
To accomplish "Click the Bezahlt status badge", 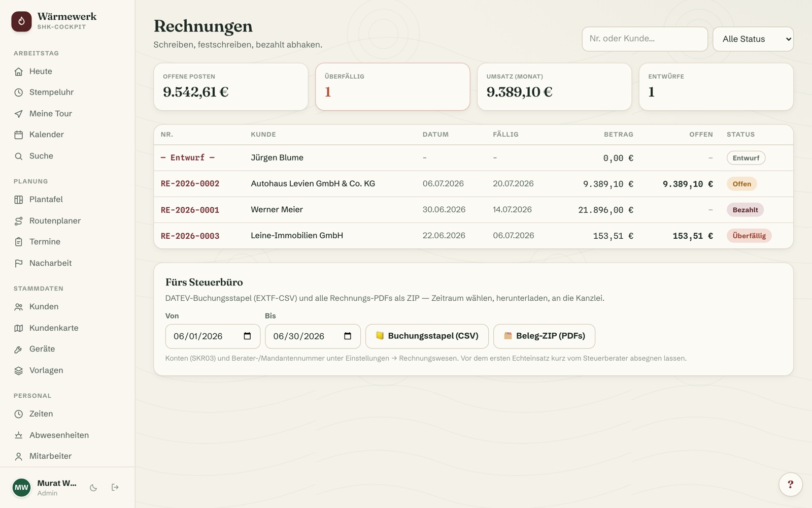I will pos(745,210).
